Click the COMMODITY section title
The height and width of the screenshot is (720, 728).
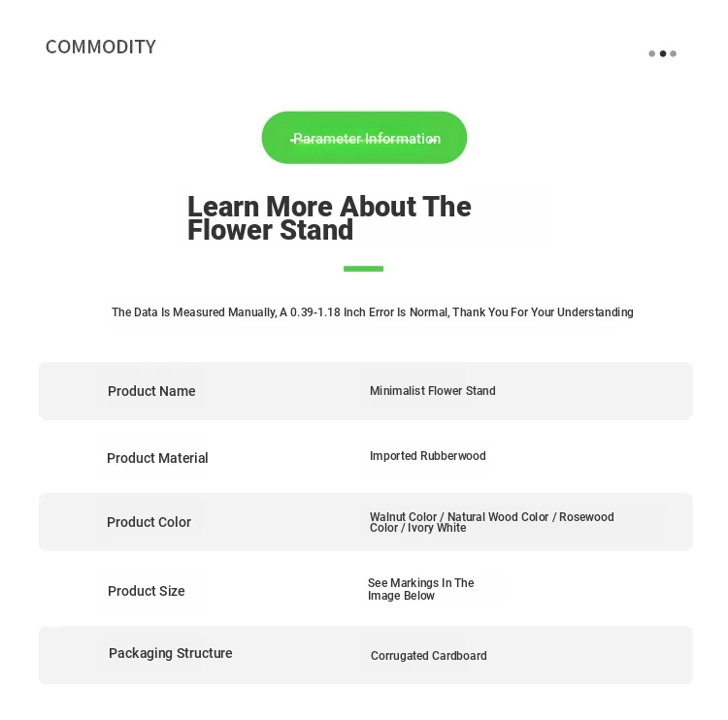tap(101, 47)
